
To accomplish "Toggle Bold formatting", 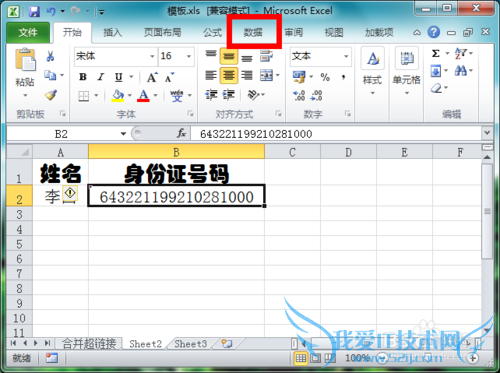I will pyautogui.click(x=83, y=77).
